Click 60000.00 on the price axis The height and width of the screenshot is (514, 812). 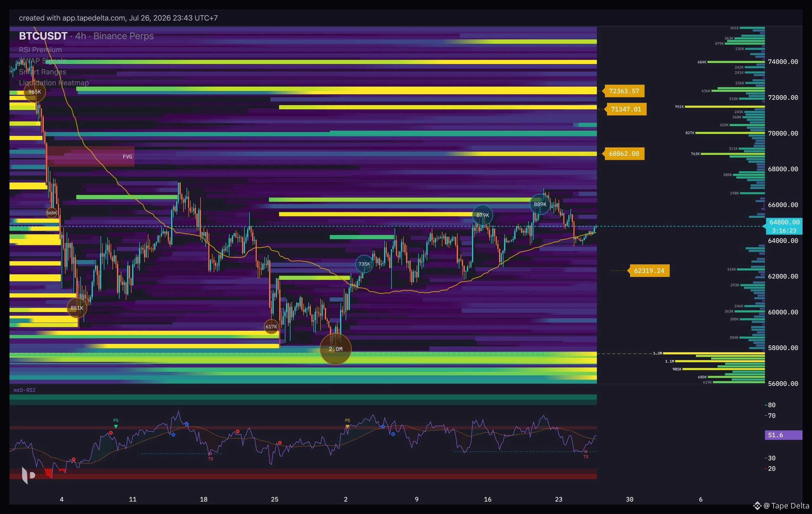pyautogui.click(x=783, y=312)
